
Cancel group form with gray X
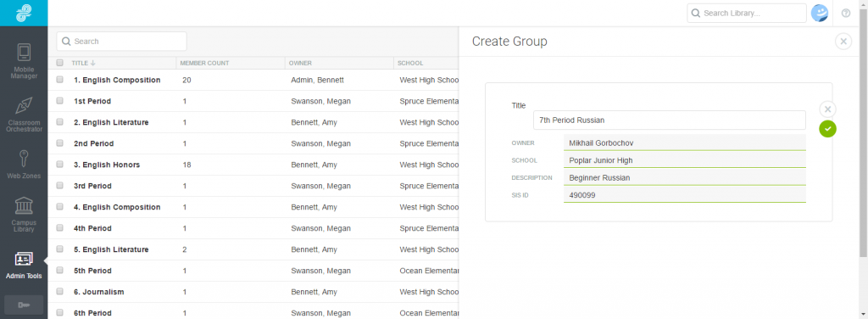click(x=827, y=109)
